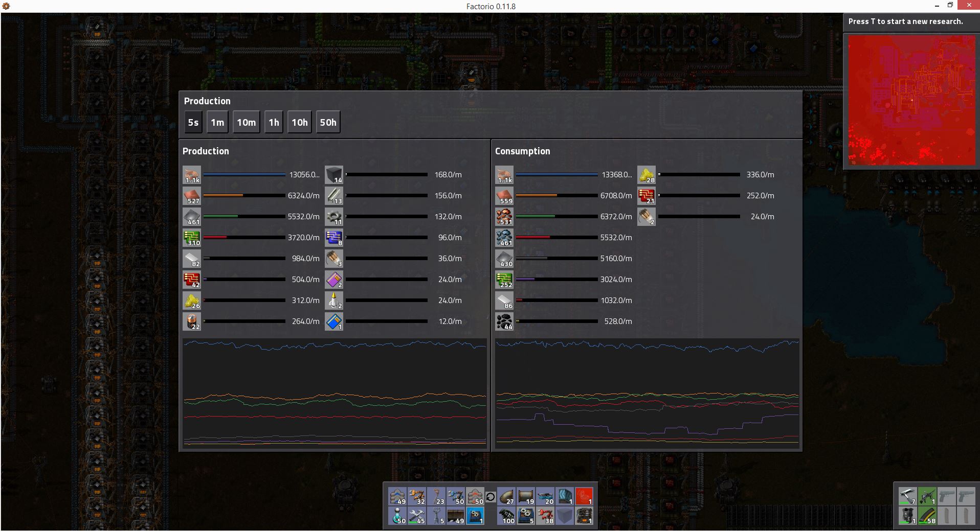The image size is (980, 531).
Task: Select coal icon in Consumption list
Action: point(504,322)
